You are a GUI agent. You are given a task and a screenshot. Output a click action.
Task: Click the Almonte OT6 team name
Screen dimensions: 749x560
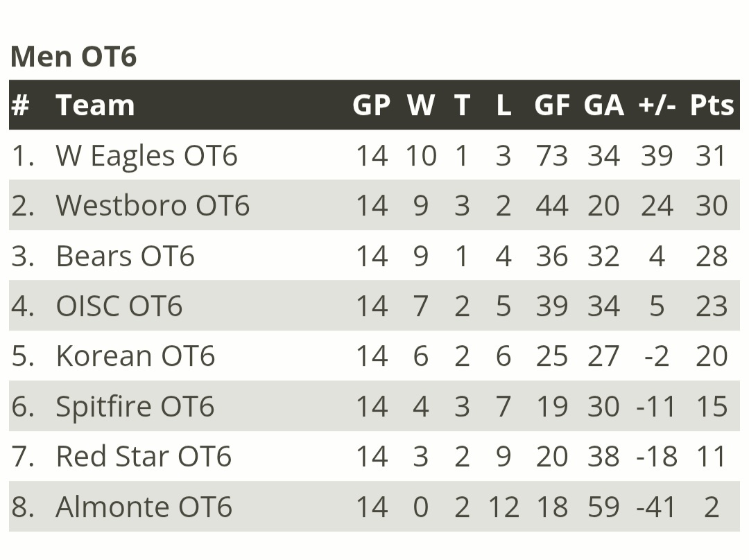pos(144,507)
